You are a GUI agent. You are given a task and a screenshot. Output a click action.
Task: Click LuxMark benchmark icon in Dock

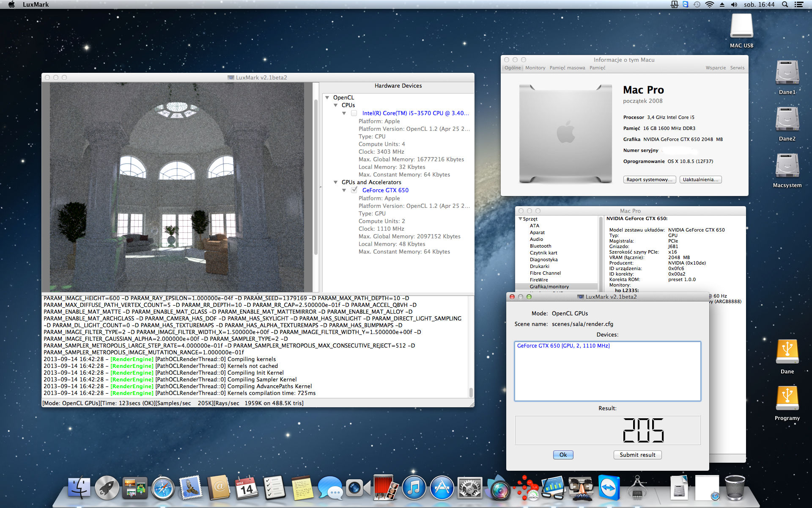[526, 488]
